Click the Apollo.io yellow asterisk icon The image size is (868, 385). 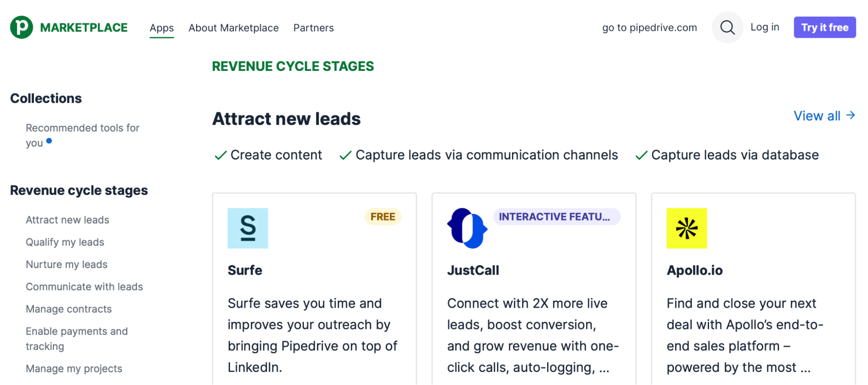(x=686, y=228)
